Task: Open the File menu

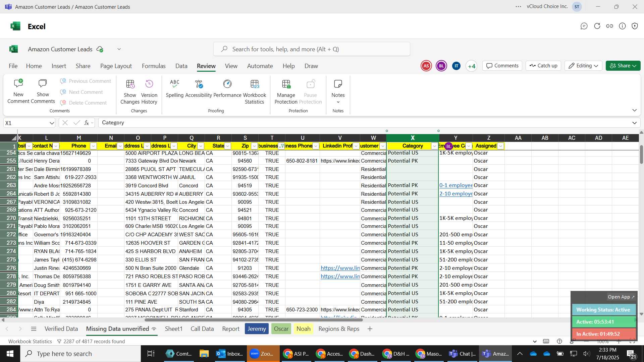Action: coord(13,66)
